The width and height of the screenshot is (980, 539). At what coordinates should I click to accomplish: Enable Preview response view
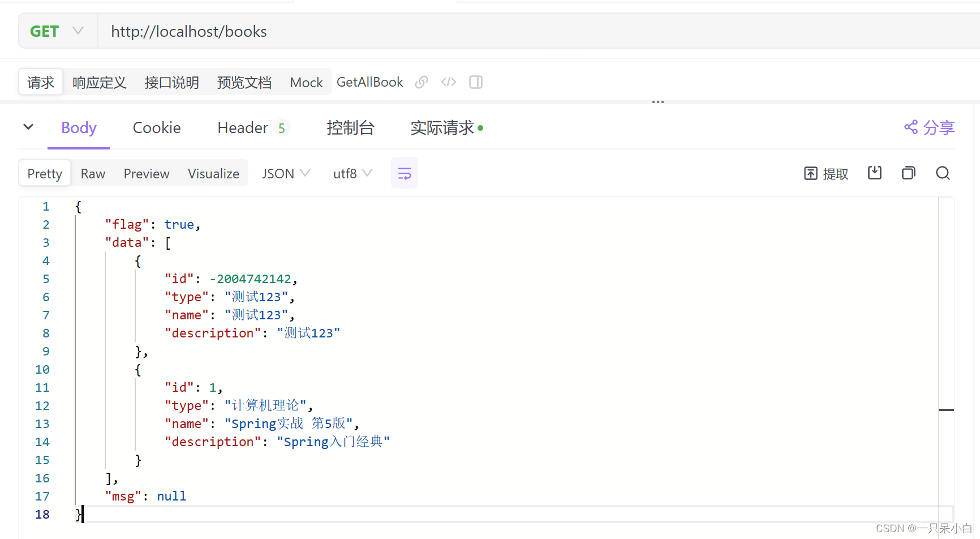pos(146,173)
